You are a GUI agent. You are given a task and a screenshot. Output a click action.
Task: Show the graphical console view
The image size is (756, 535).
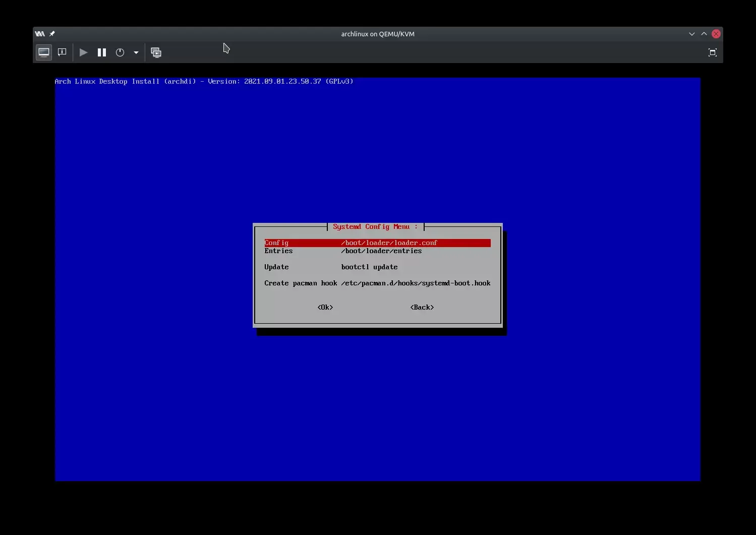[44, 52]
